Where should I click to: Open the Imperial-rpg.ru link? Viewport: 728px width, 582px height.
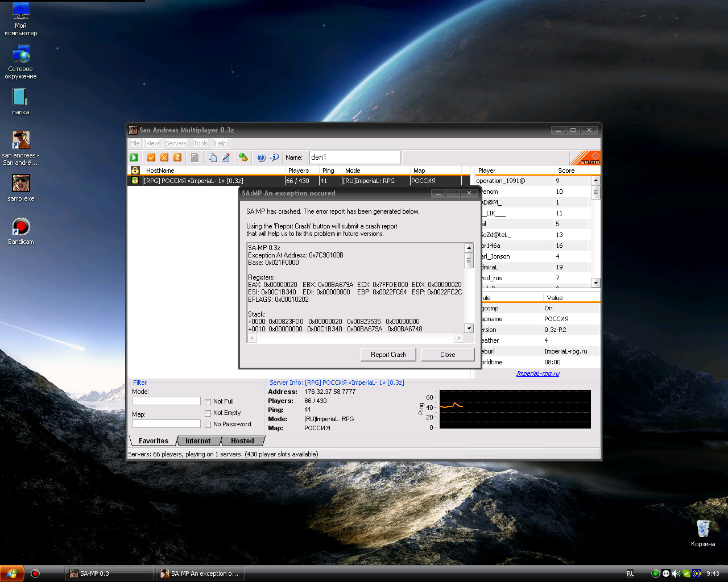click(538, 373)
